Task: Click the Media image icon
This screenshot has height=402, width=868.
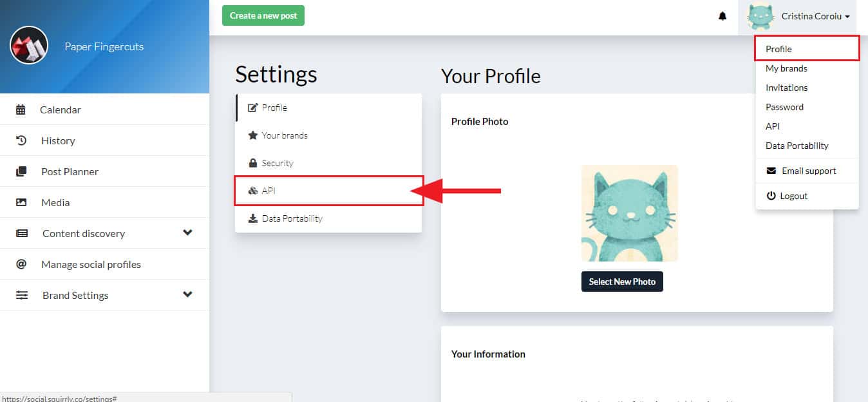Action: 21,202
